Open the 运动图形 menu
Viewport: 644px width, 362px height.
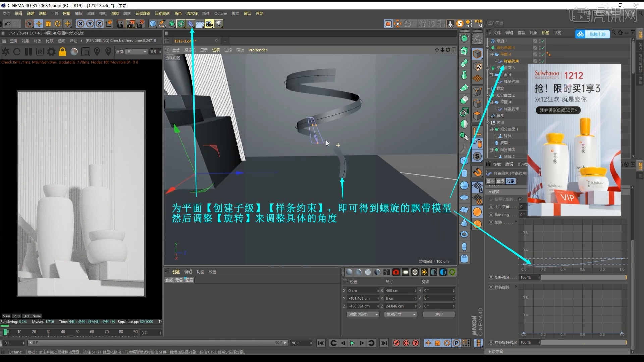click(x=162, y=14)
